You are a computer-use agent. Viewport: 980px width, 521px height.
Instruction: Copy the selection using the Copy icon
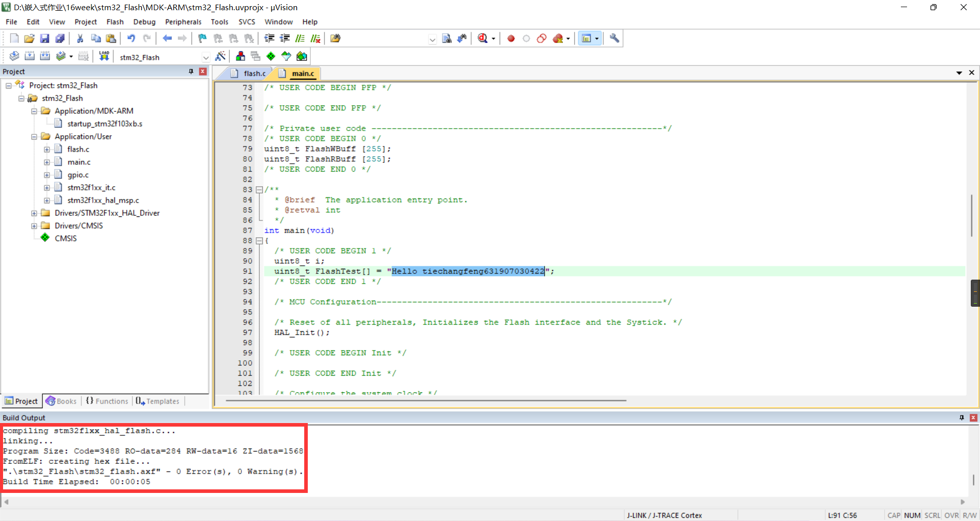[95, 38]
